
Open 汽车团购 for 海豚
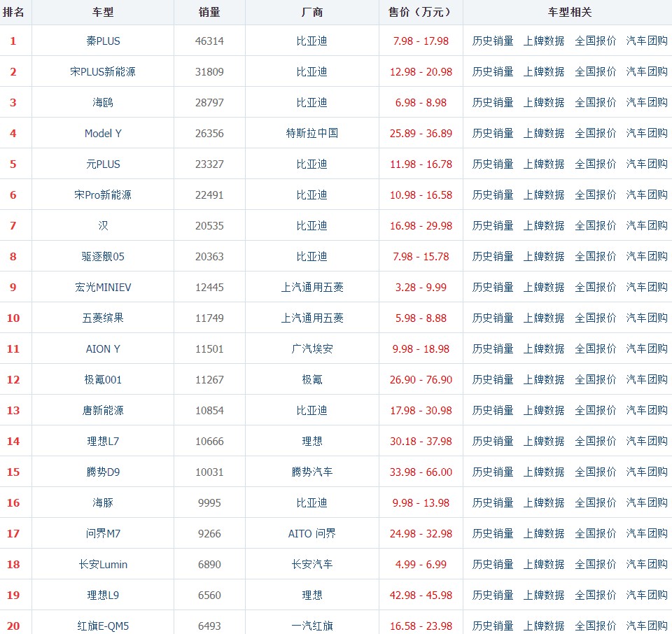point(647,503)
